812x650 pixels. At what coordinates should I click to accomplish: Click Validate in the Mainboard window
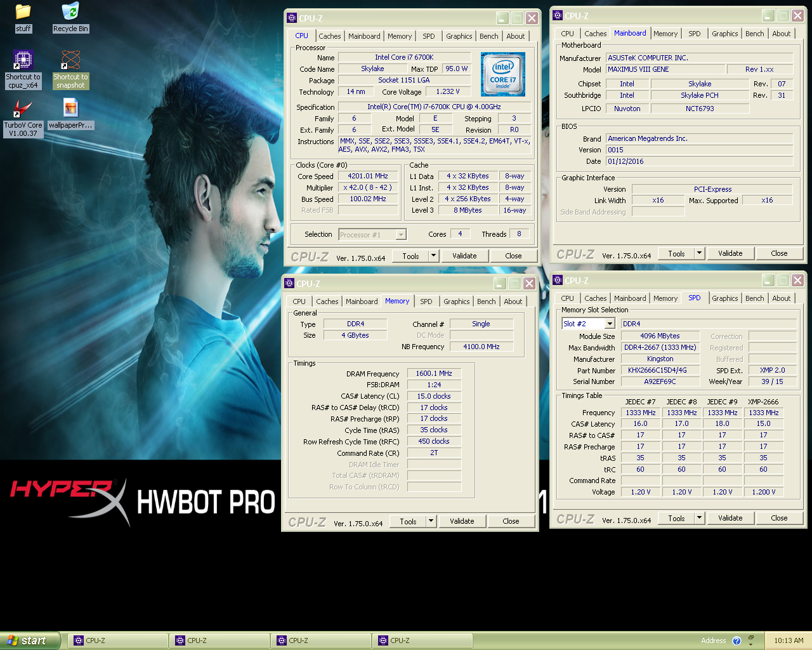(x=730, y=253)
